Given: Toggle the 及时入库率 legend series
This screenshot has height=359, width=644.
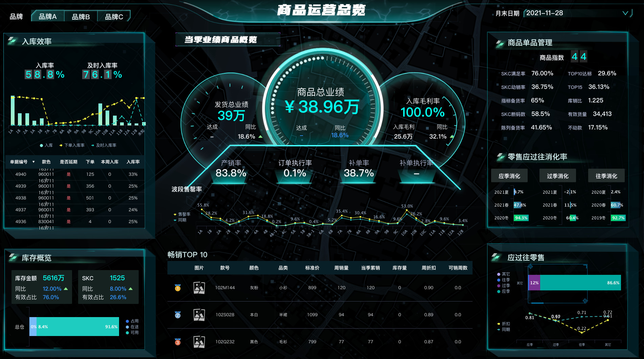Looking at the screenshot, I should [104, 145].
